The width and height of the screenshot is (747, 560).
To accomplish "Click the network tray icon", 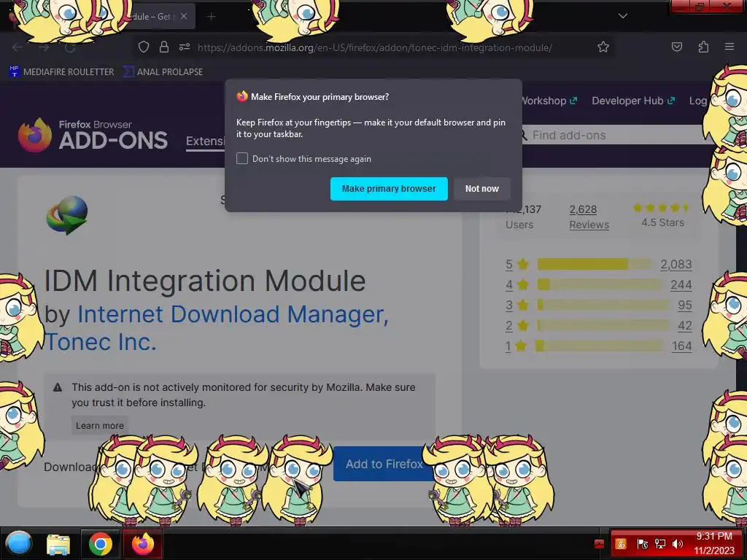I will click(659, 544).
